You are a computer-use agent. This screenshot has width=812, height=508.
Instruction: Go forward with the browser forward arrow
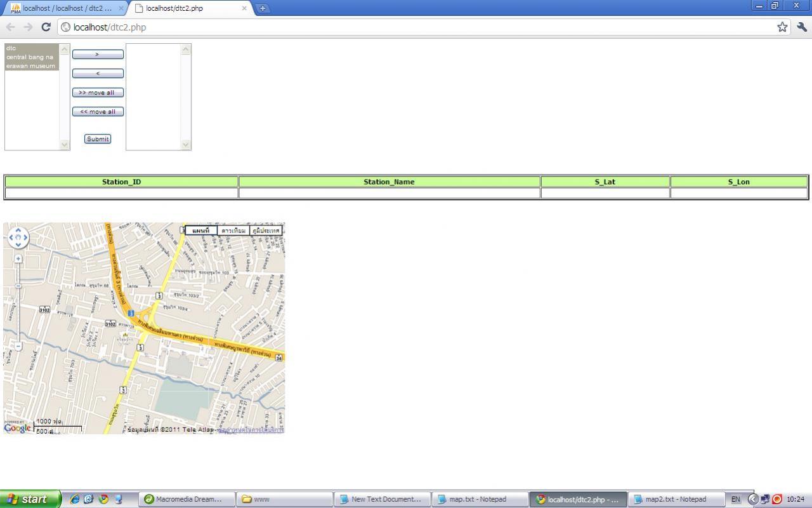pyautogui.click(x=28, y=27)
